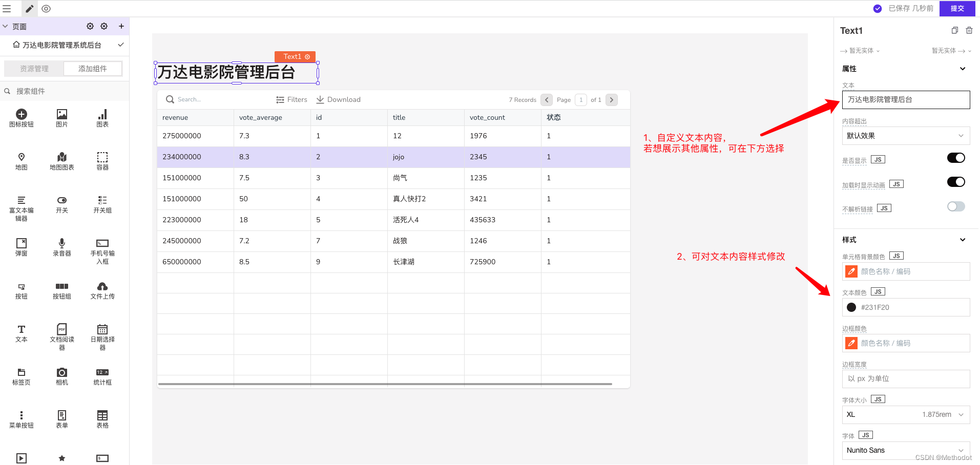Switch to the 资源管理 tab
This screenshot has height=465, width=980.
tap(34, 69)
